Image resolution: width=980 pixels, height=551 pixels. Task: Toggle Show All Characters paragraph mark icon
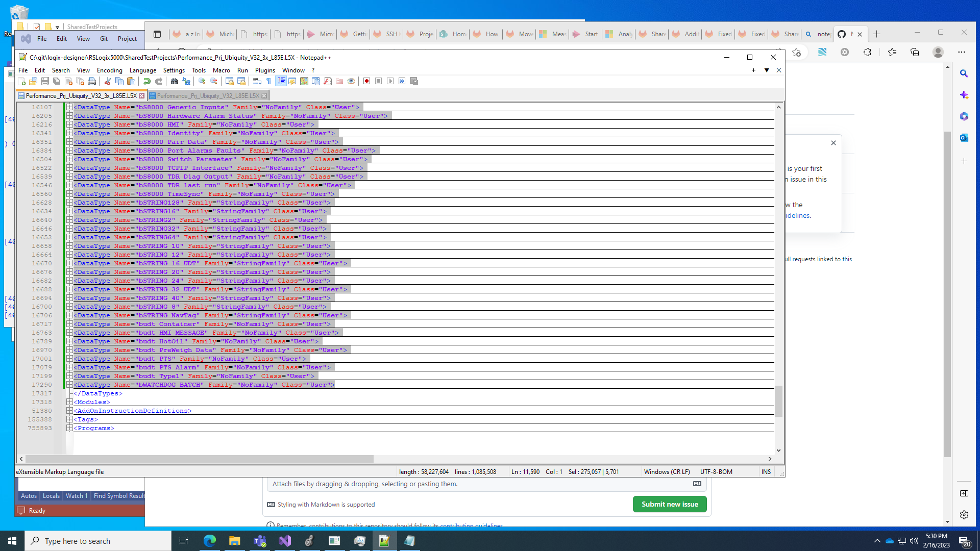269,81
